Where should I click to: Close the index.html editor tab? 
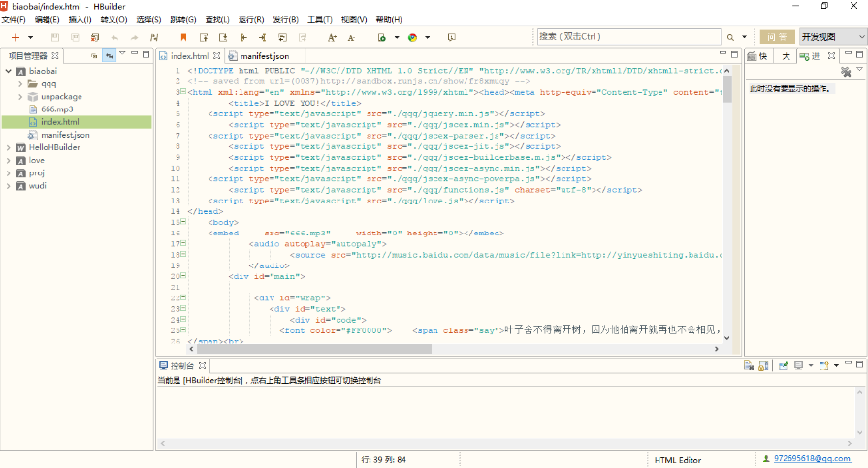[216, 56]
